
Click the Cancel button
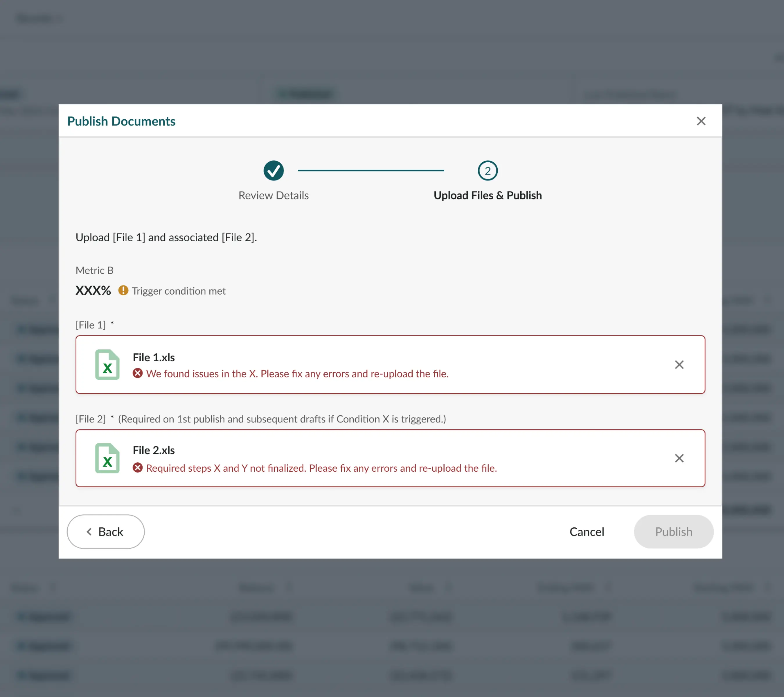pos(587,532)
